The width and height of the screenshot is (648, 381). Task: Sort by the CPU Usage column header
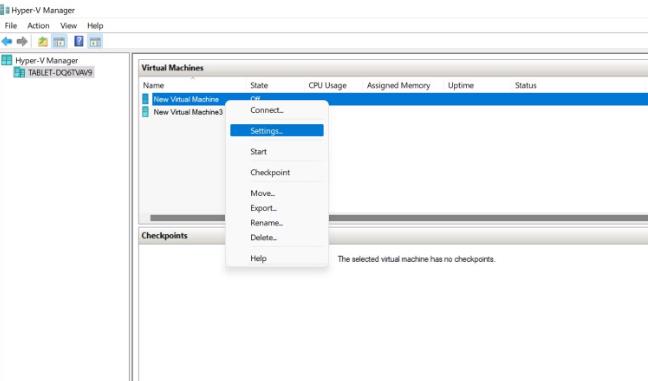327,86
